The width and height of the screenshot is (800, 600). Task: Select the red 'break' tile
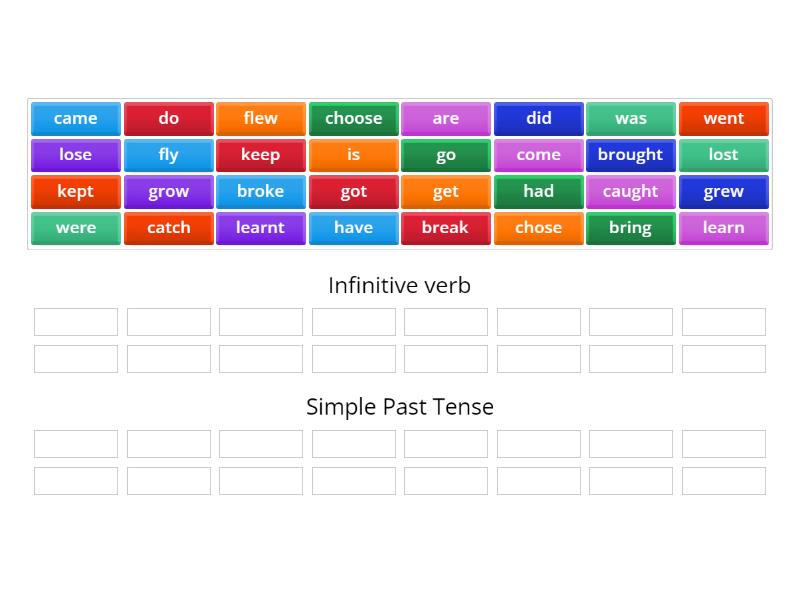click(446, 228)
